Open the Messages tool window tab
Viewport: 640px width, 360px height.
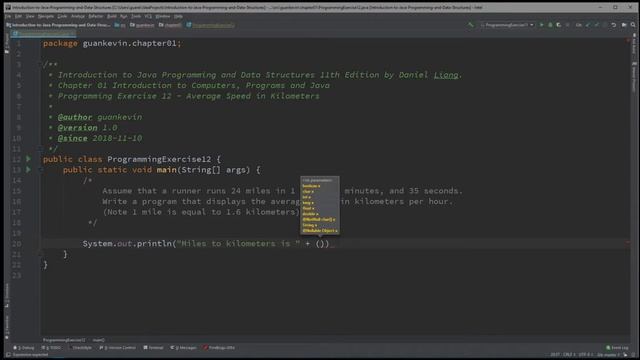point(183,348)
